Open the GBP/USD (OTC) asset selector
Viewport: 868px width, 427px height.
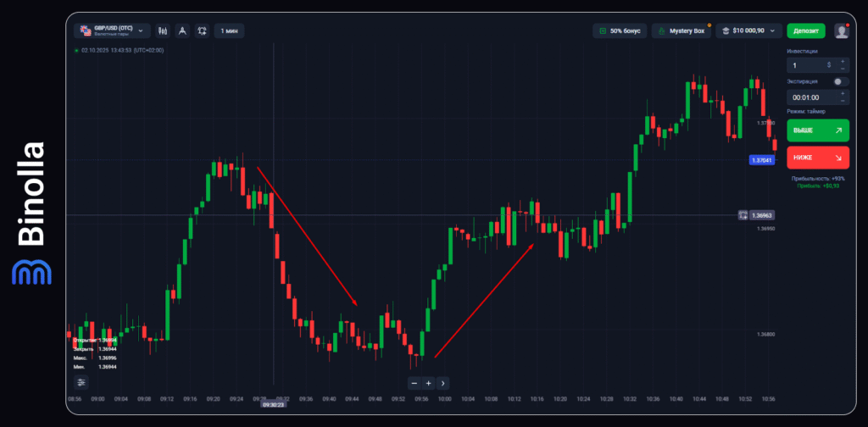coord(112,30)
